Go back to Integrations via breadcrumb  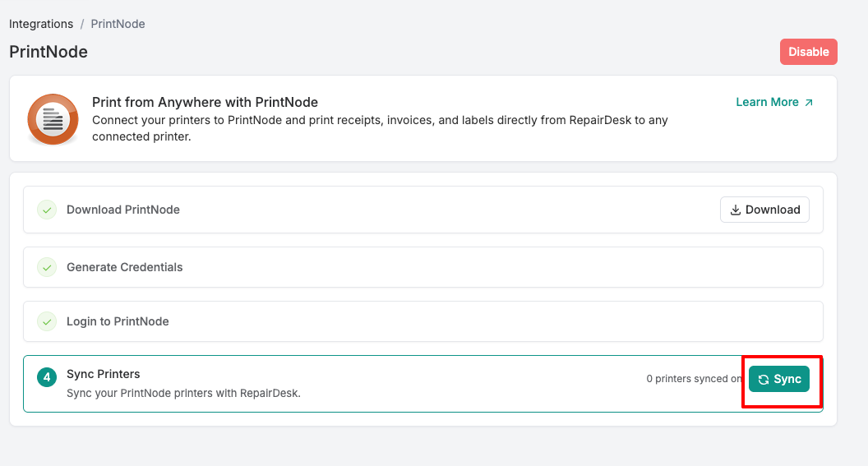click(41, 24)
